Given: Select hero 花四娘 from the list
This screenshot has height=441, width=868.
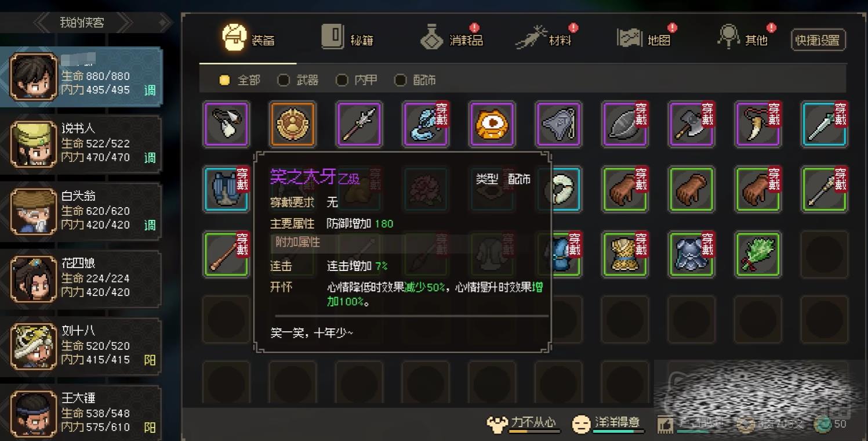Looking at the screenshot, I should coord(81,279).
